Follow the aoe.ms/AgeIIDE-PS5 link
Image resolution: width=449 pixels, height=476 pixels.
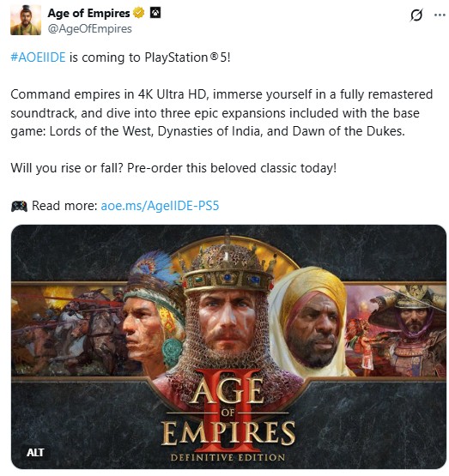(160, 206)
